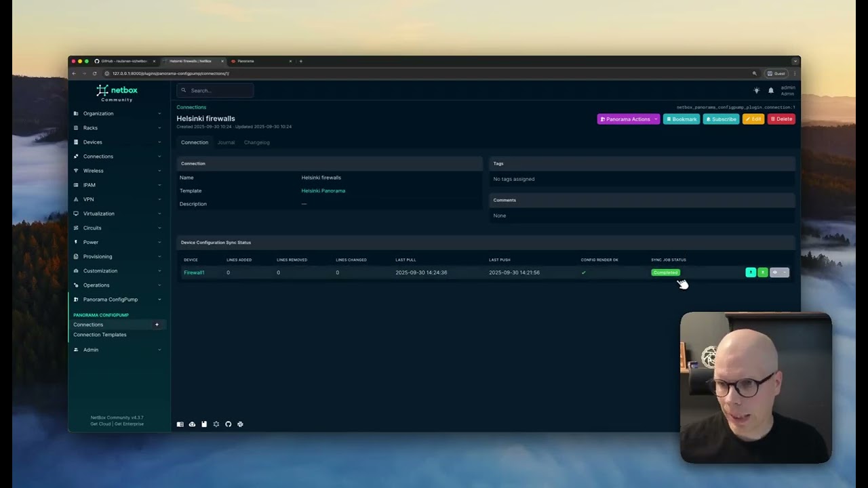The width and height of the screenshot is (868, 488).
Task: Click the browser zoom magnifier icon
Action: (754, 73)
